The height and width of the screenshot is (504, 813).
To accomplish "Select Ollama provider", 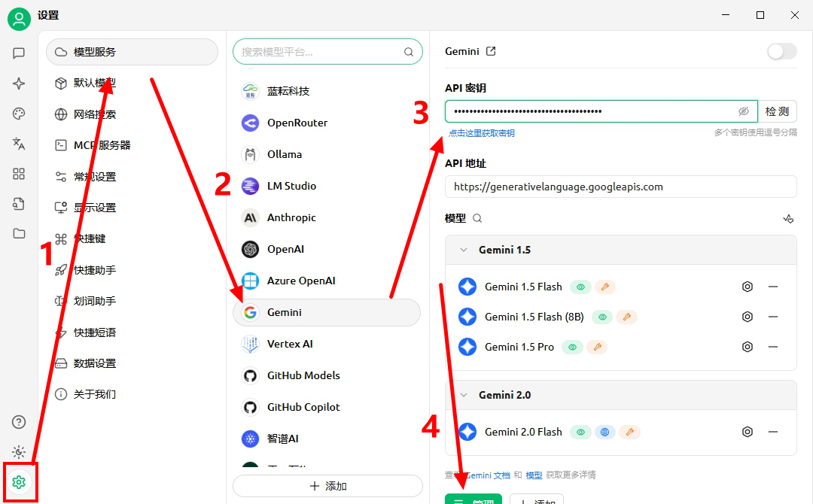I will tap(327, 154).
